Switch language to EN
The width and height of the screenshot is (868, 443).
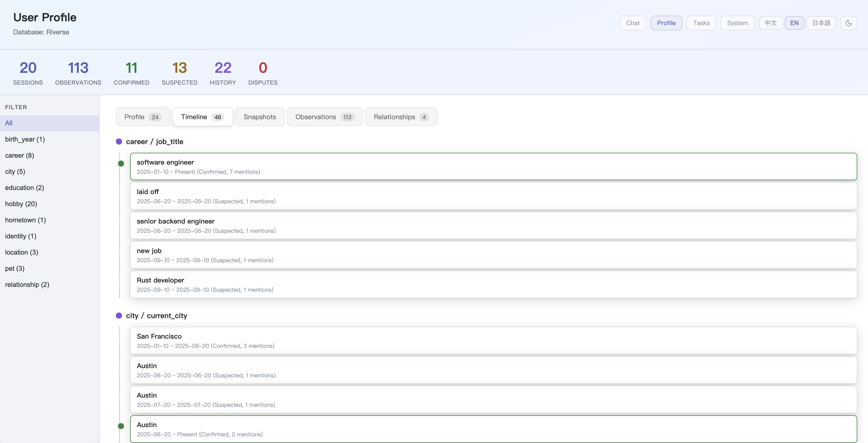pos(794,23)
